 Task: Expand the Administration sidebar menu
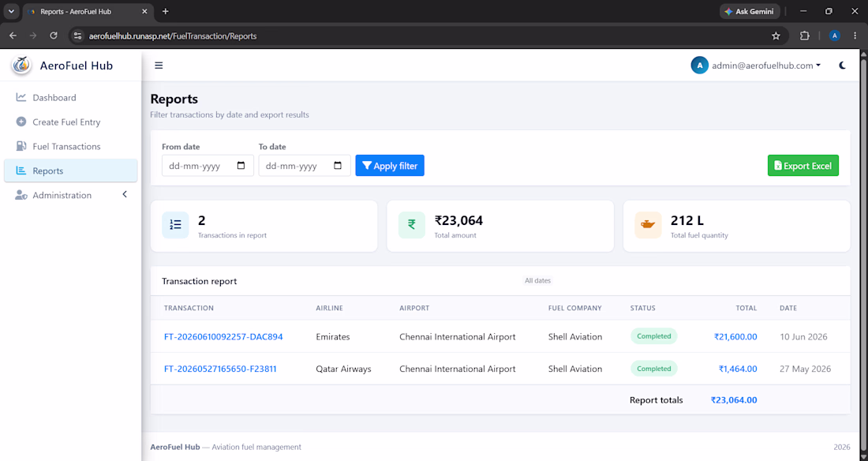pos(71,195)
